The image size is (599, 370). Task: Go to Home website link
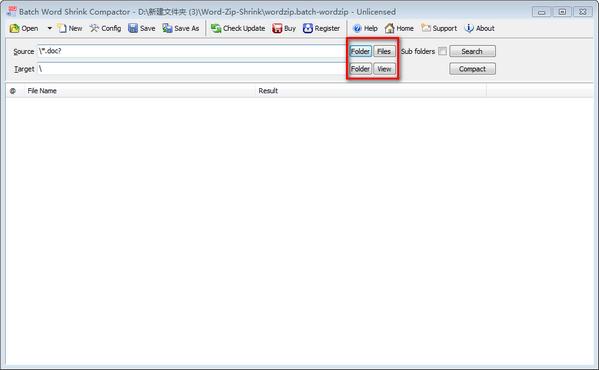399,28
